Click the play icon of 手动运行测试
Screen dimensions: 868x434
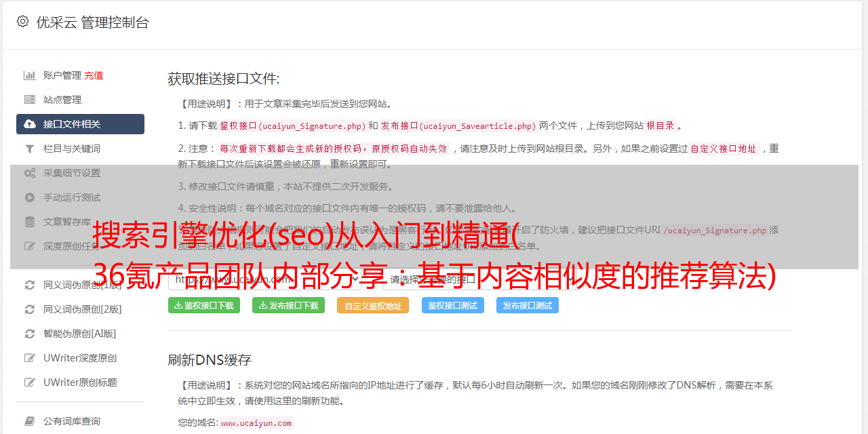(x=30, y=197)
